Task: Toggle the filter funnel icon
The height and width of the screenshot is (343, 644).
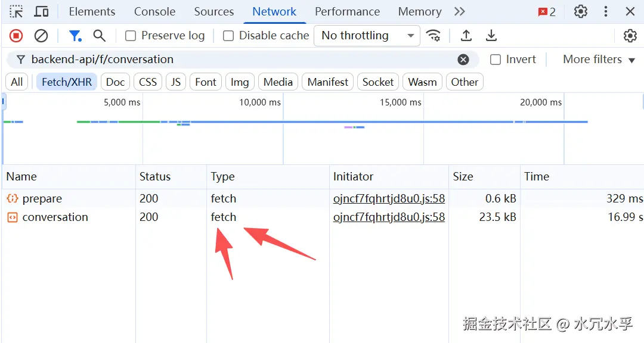Action: tap(75, 36)
